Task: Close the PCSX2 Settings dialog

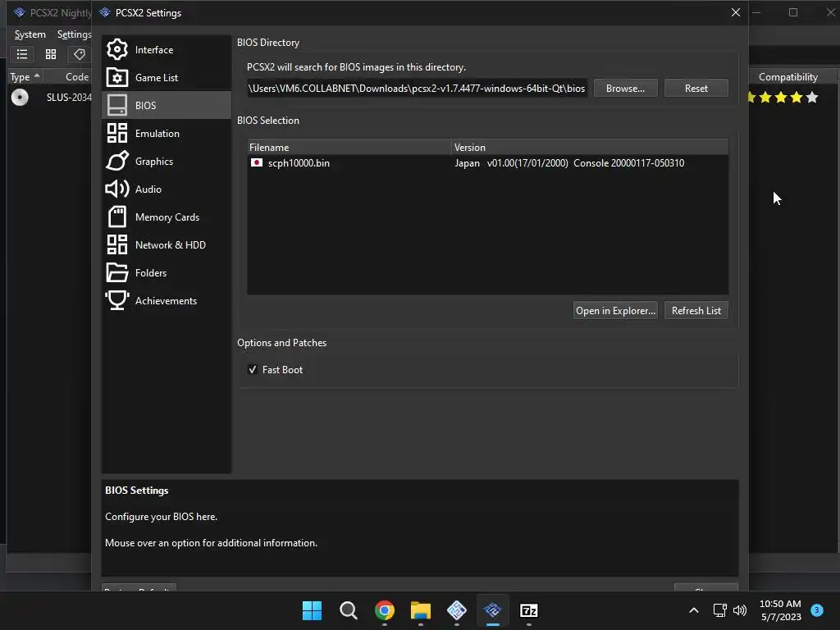Action: pyautogui.click(x=736, y=12)
